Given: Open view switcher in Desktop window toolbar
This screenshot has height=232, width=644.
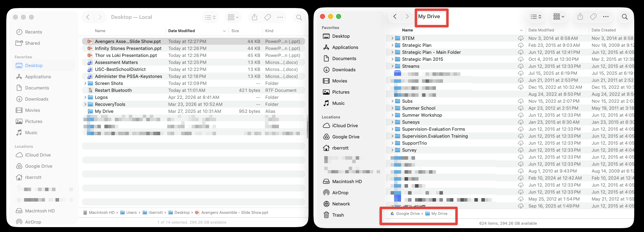Looking at the screenshot, I should [x=210, y=17].
